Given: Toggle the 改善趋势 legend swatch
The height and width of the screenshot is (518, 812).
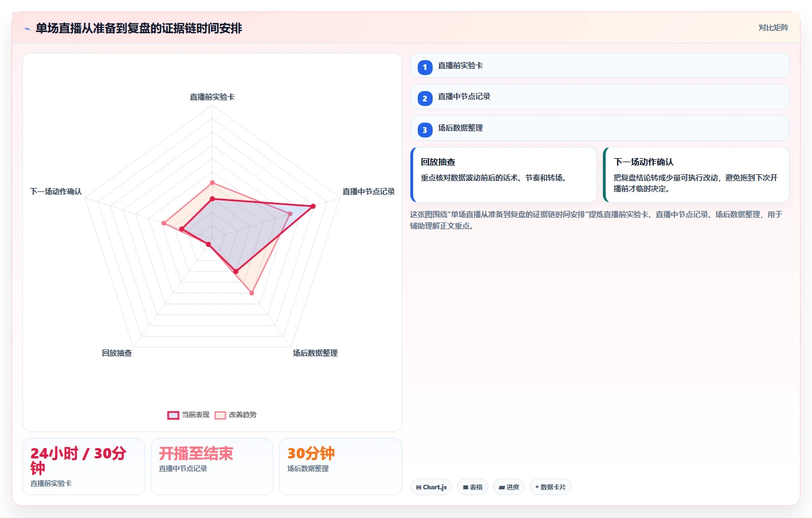Looking at the screenshot, I should 220,415.
